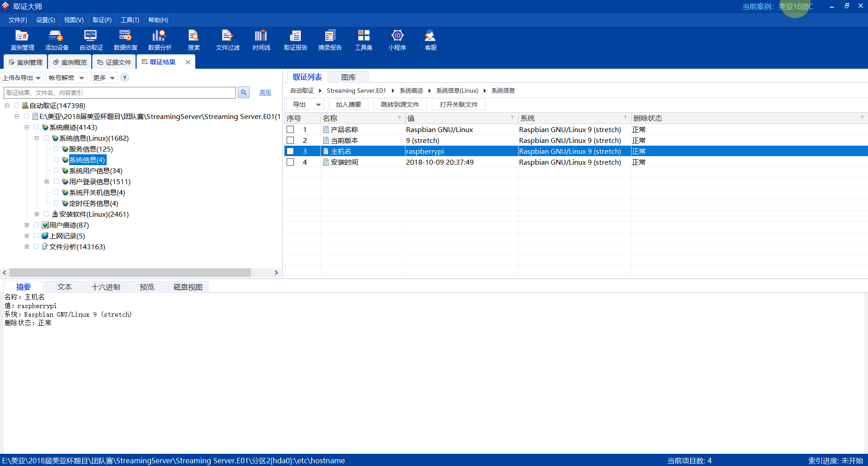Open the 导出 dropdown arrow

pos(318,105)
